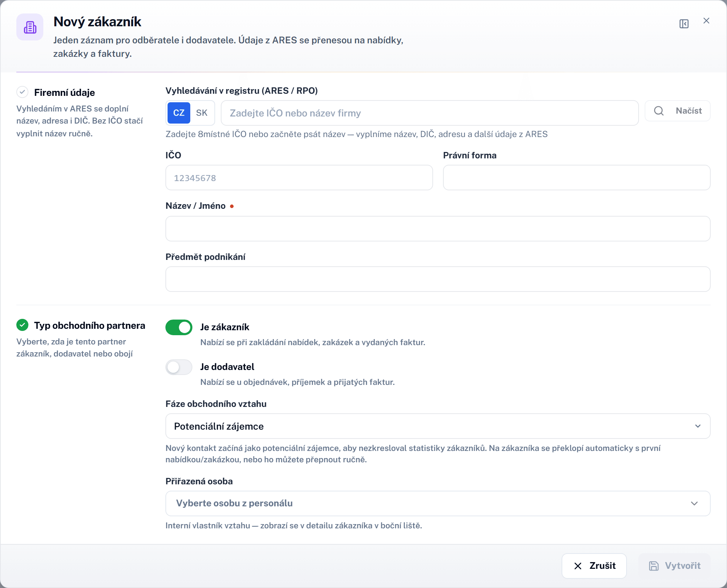
Task: Click the magnifier icon beside Načíst
Action: (x=659, y=111)
